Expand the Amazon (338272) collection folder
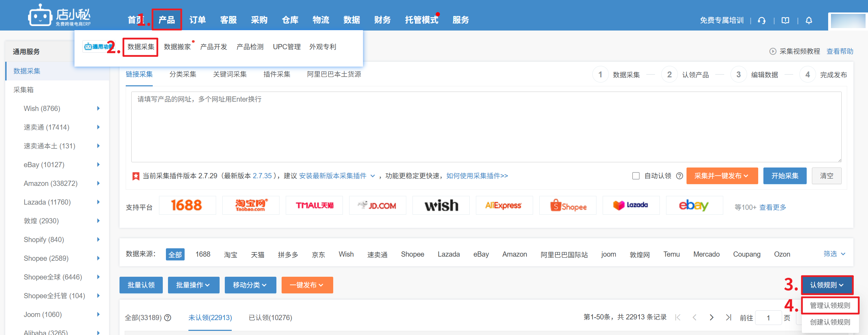The image size is (868, 335). (x=98, y=183)
